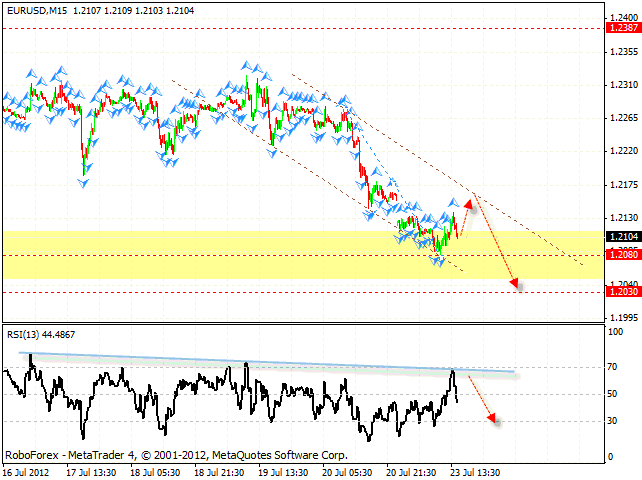Select the red dashed line at 1.2387
Image resolution: width=642 pixels, height=480 pixels.
pyautogui.click(x=300, y=29)
